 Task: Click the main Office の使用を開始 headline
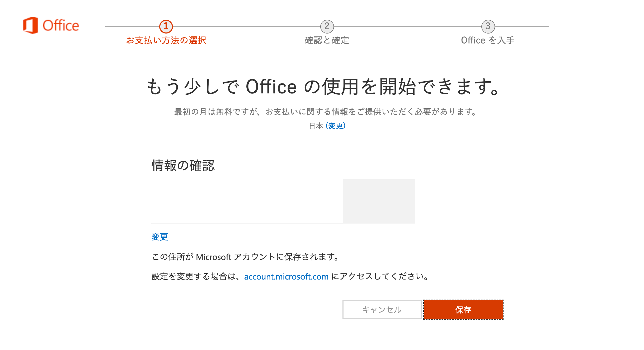coord(323,87)
